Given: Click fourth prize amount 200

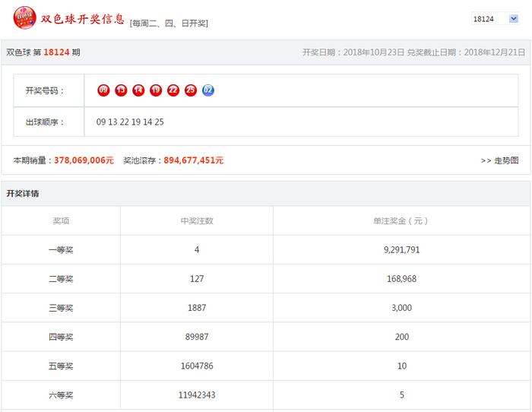Looking at the screenshot, I should pos(402,337).
